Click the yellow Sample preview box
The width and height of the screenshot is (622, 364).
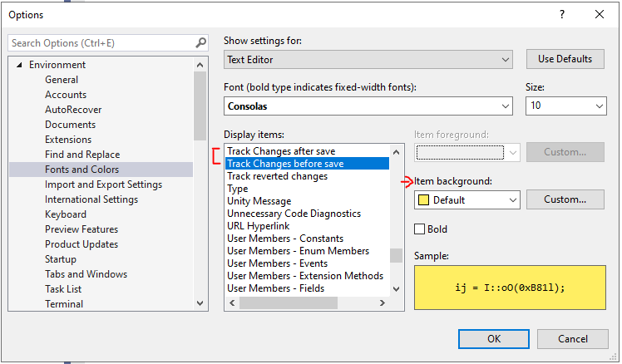coord(510,288)
